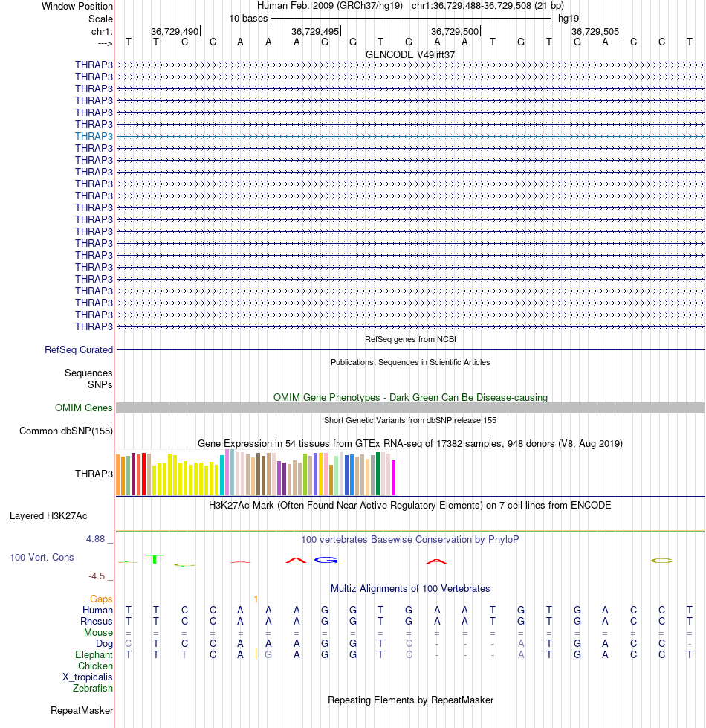
Task: Click the olive C conservation logo letter
Action: 661,561
